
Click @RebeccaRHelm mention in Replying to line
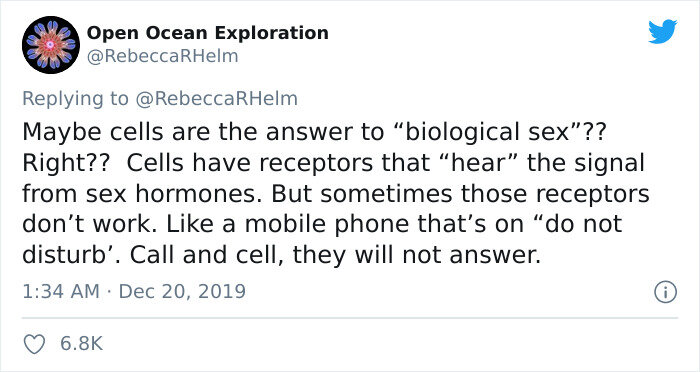(216, 99)
